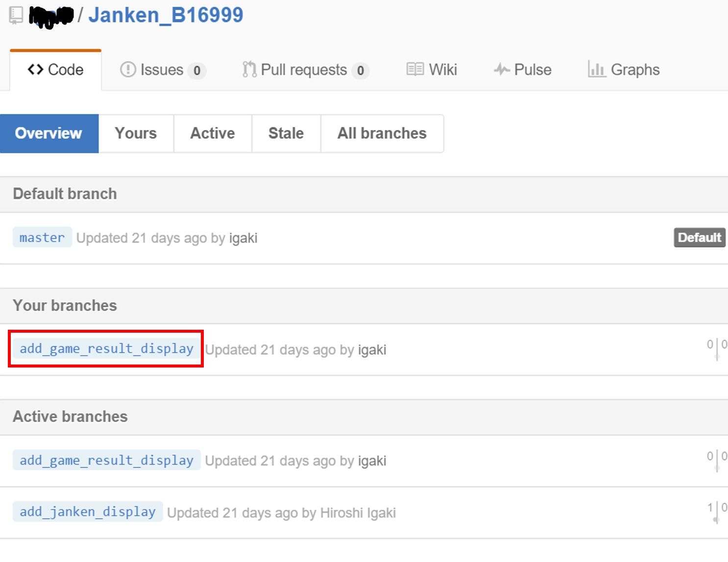728x562 pixels.
Task: Switch to the Stale branches filter
Action: click(286, 133)
